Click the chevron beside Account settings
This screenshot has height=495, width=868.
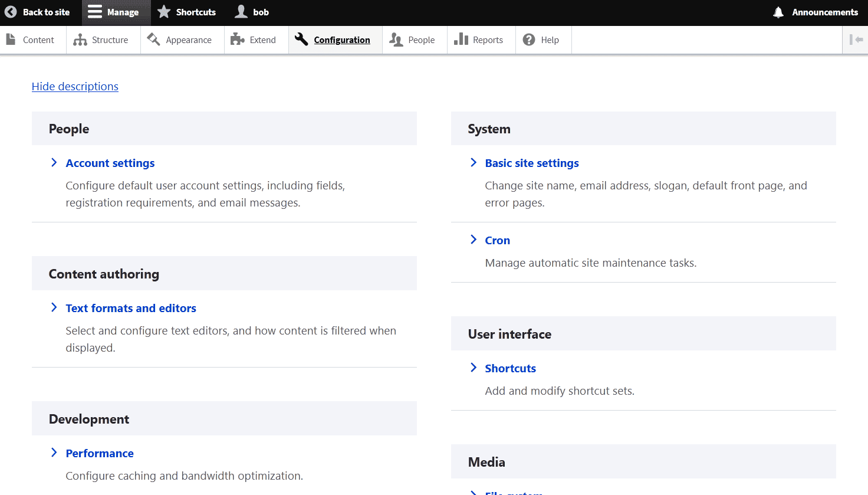tap(54, 162)
